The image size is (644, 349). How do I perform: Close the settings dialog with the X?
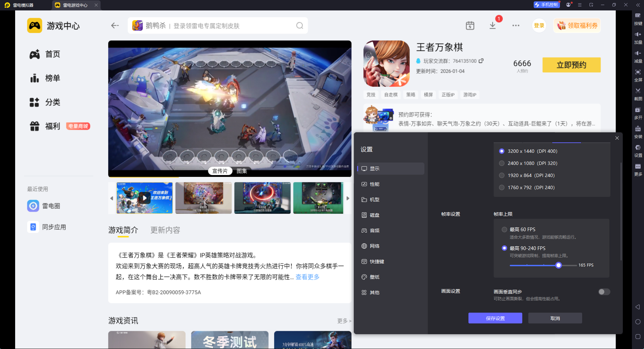[x=617, y=138]
